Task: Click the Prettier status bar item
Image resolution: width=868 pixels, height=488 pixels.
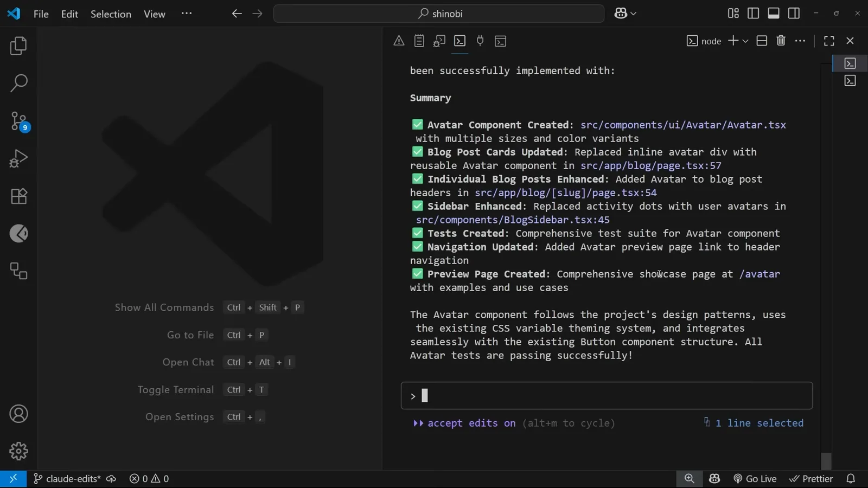Action: 810,479
